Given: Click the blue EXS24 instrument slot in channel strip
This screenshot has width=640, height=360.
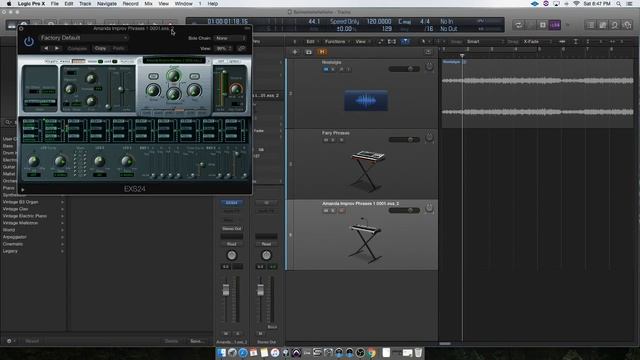Looking at the screenshot, I should click(231, 203).
